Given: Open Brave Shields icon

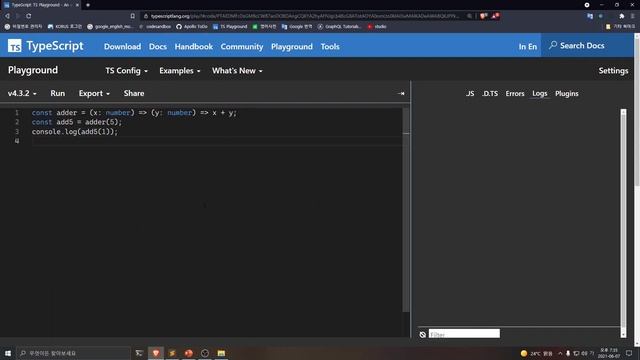Looking at the screenshot, I should 484,16.
